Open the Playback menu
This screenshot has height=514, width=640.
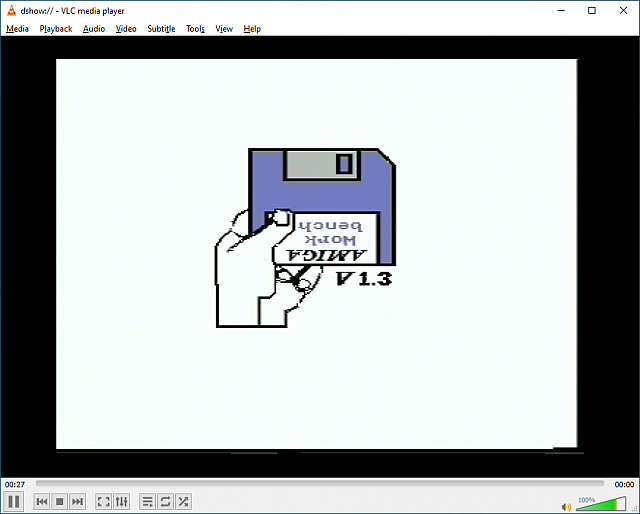click(x=56, y=29)
